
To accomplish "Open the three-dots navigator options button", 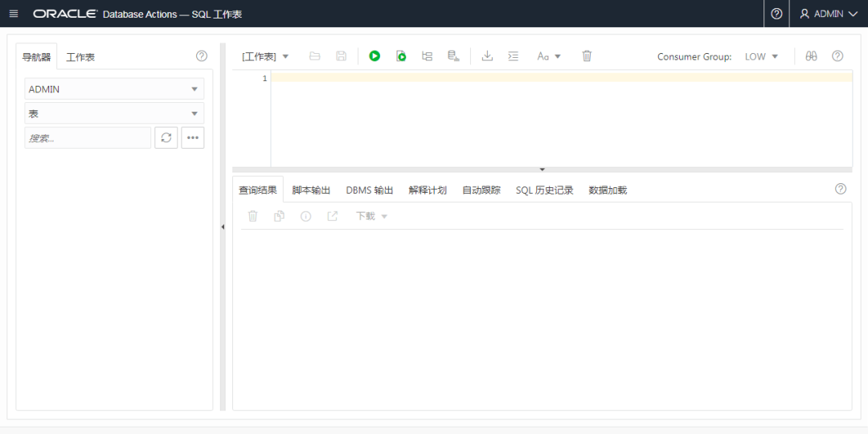I will click(192, 137).
